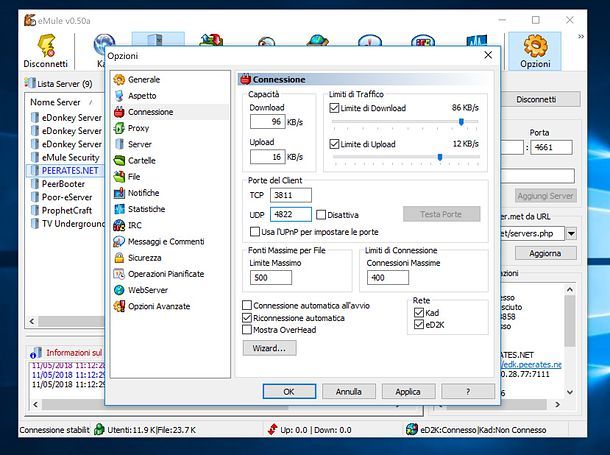Expand the toolbar overflow chevron
This screenshot has width=610, height=455.
click(x=581, y=37)
